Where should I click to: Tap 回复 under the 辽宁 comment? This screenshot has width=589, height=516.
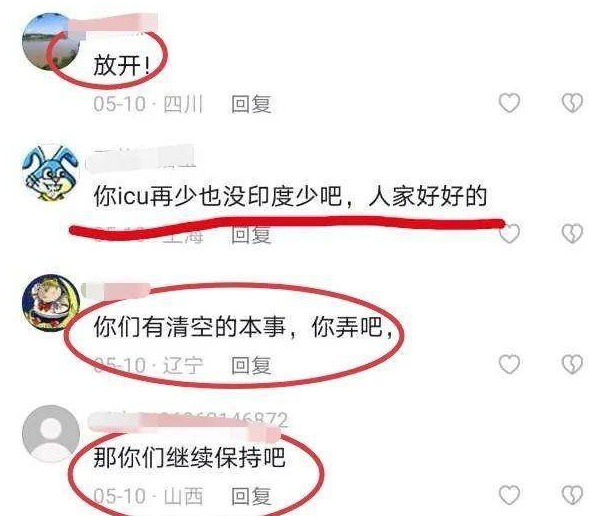tap(251, 365)
